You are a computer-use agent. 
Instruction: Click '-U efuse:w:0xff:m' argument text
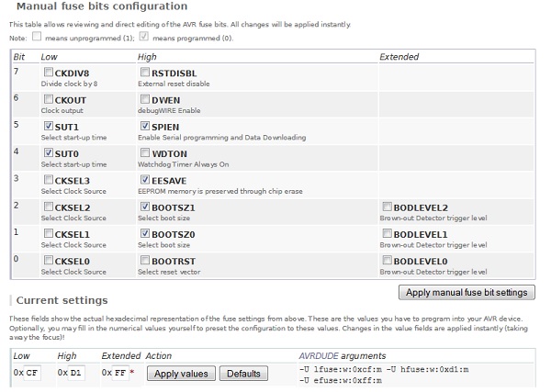coord(341,380)
